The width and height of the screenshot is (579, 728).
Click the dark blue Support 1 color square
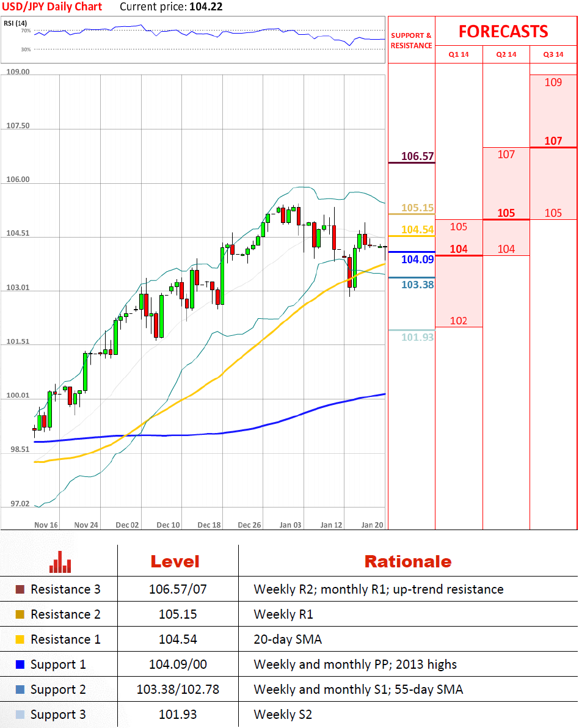[20, 664]
